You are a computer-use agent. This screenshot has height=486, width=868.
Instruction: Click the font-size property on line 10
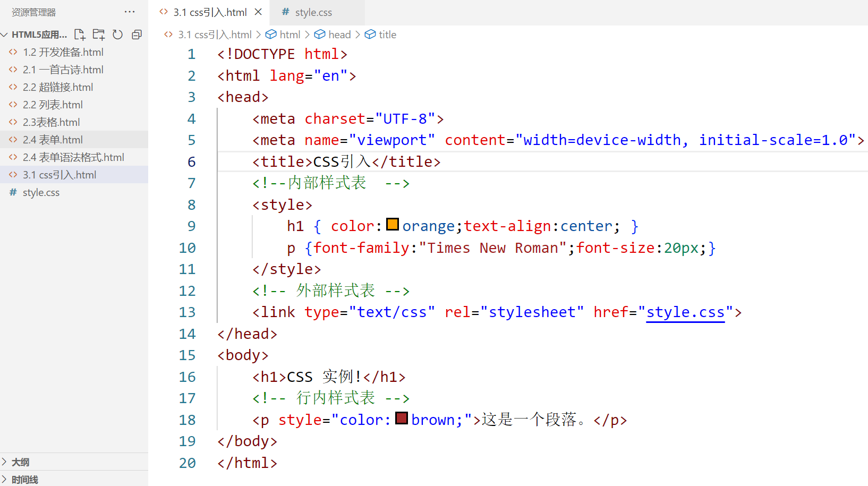[x=615, y=248]
